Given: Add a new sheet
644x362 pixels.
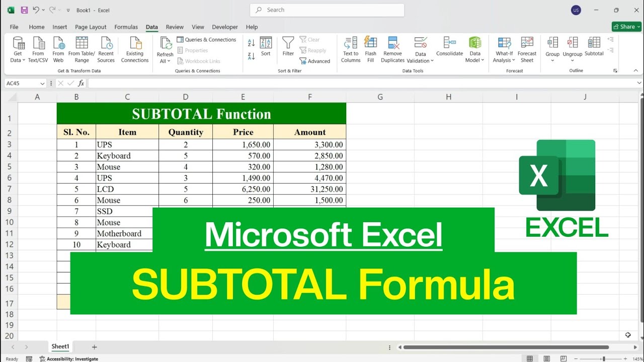Looking at the screenshot, I should (x=94, y=347).
